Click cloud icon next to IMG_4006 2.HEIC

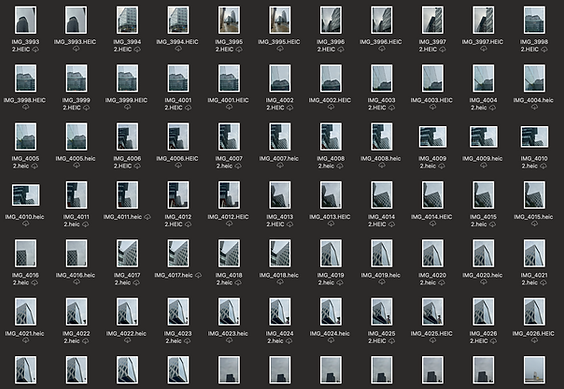click(x=137, y=166)
